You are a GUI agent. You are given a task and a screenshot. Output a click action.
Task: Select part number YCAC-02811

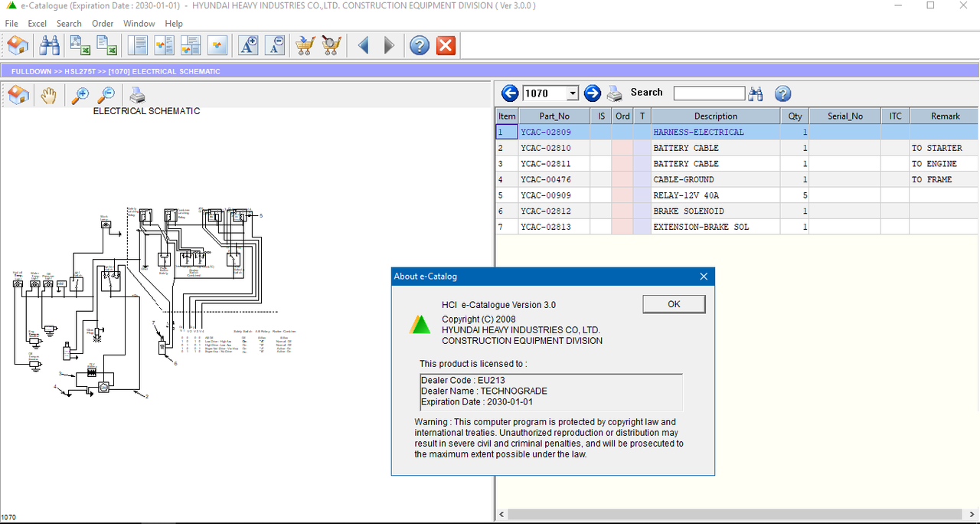(554, 164)
